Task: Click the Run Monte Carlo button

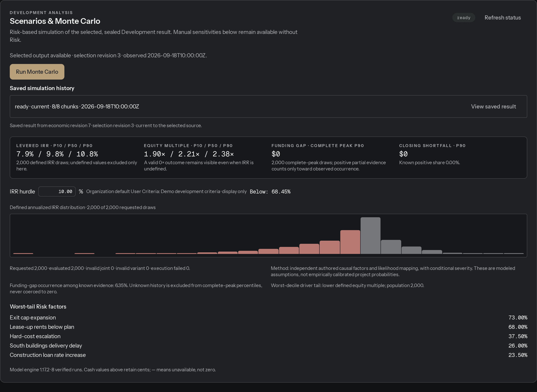Action: click(x=37, y=72)
